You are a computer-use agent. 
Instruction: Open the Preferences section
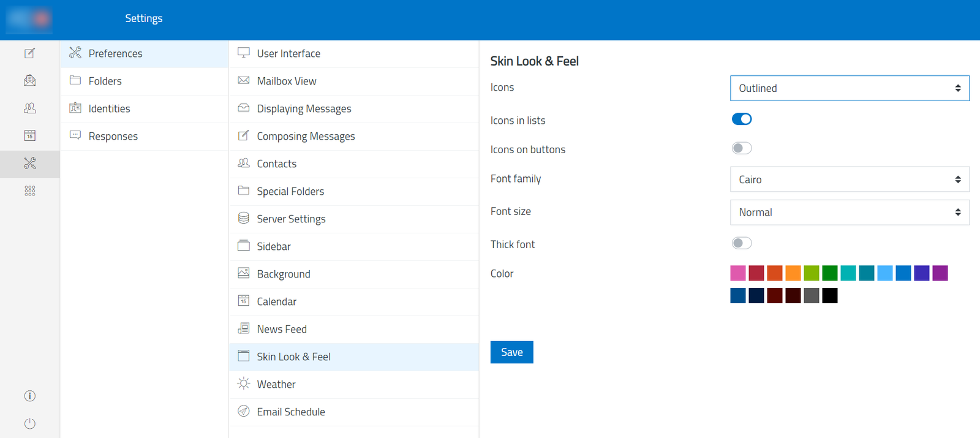[144, 54]
